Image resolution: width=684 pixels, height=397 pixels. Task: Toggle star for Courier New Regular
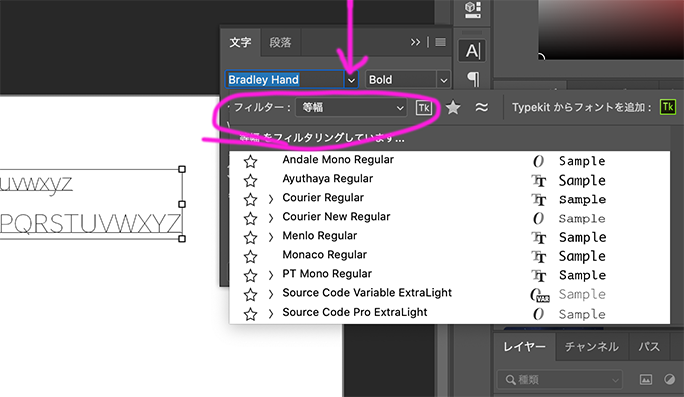point(250,218)
